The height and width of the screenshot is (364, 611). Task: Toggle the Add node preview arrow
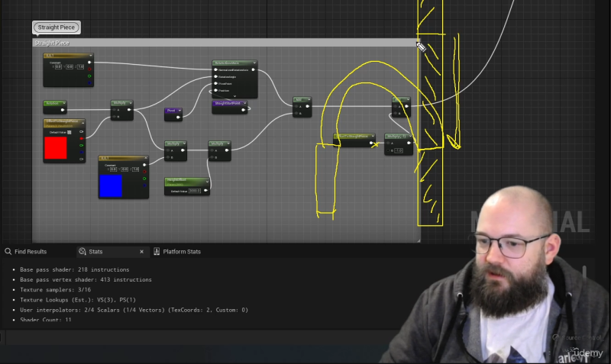(308, 99)
